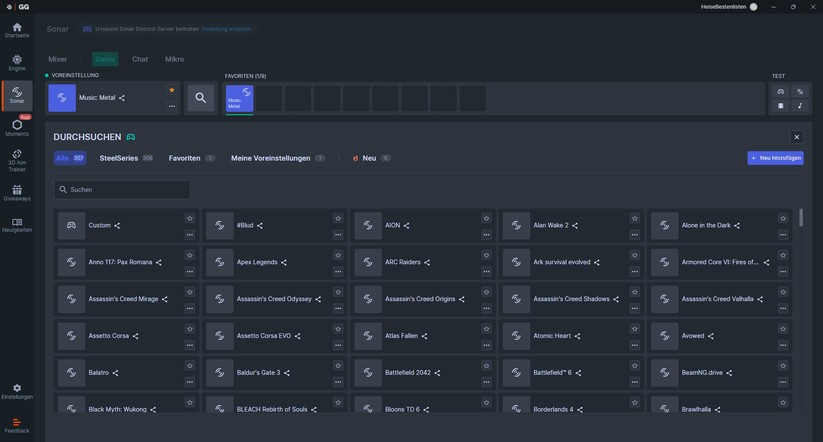Click the Suchen search field
Viewport: 823px width, 442px height.
pyautogui.click(x=123, y=189)
